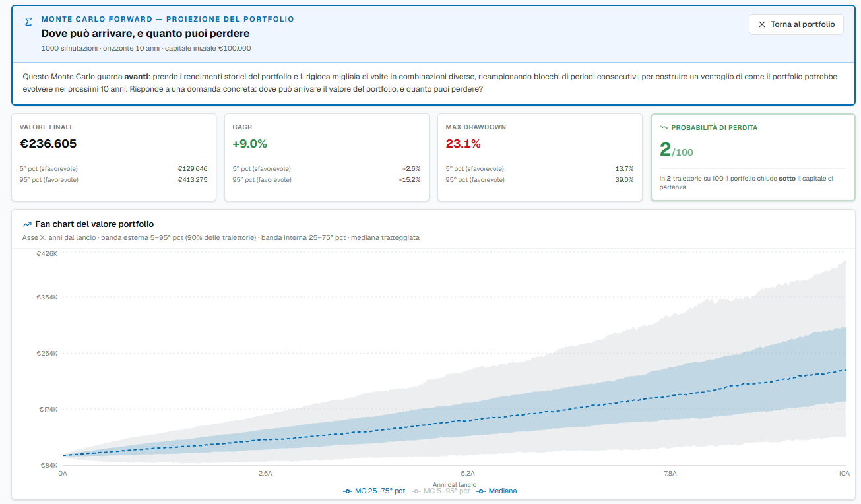
Task: Select the CAGR +9.0% value
Action: pos(250,144)
